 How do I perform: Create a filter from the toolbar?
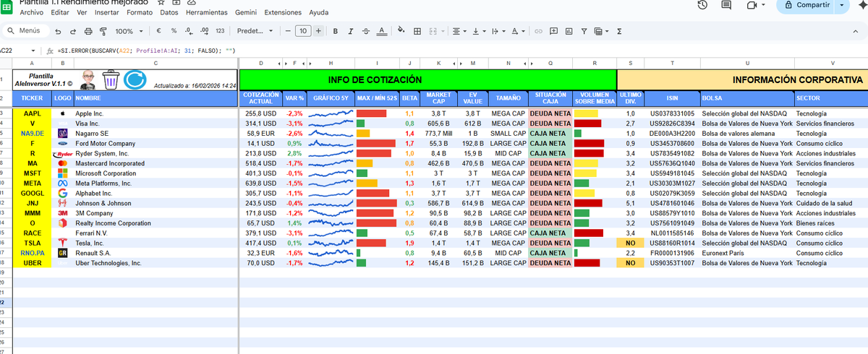point(584,31)
